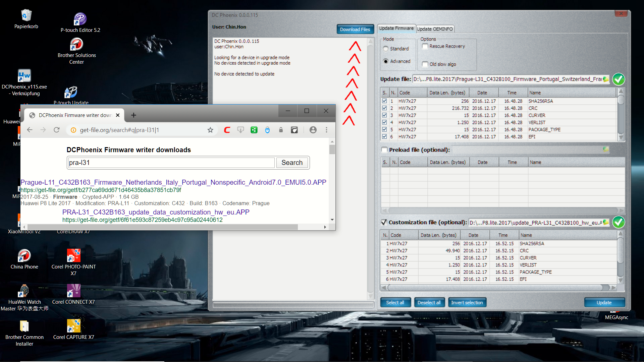Click Select all button
The image size is (644, 362).
click(395, 303)
